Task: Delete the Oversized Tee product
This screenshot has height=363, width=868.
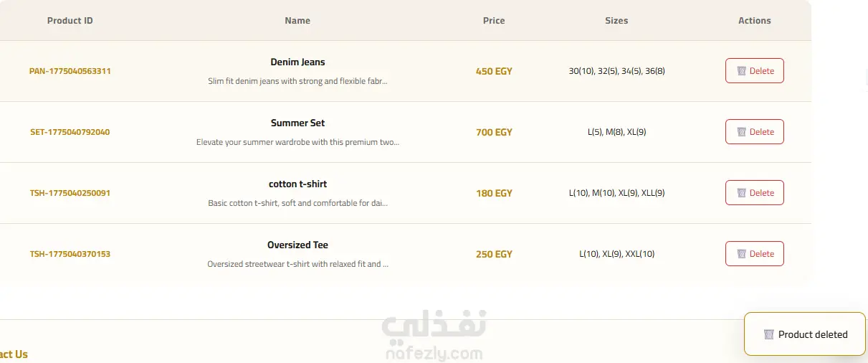Action: click(x=755, y=254)
